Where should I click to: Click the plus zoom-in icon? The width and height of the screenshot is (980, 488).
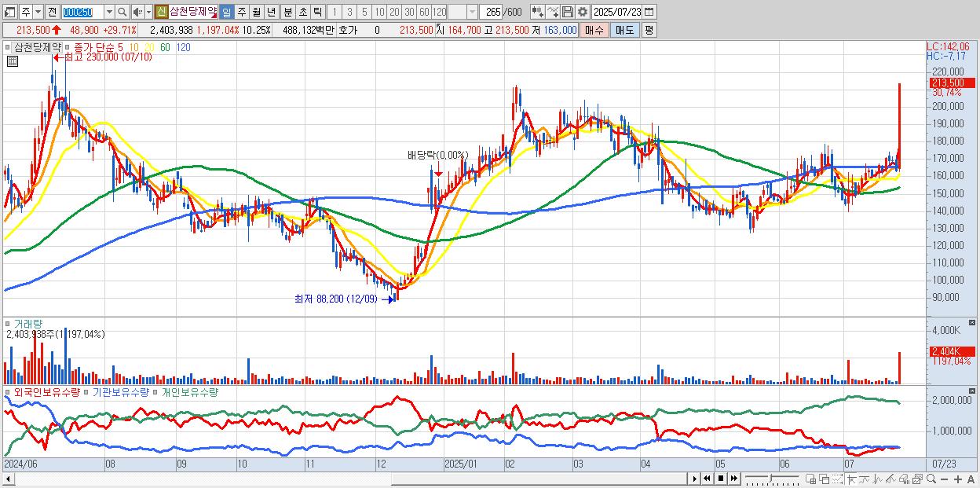point(957,479)
